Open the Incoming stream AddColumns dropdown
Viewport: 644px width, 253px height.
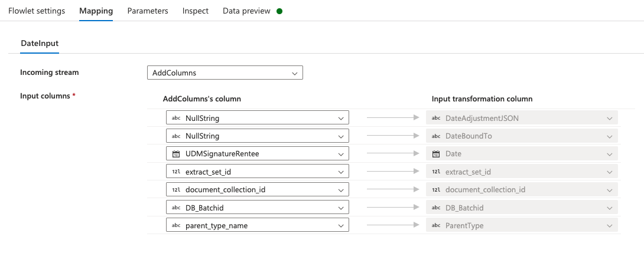[225, 73]
